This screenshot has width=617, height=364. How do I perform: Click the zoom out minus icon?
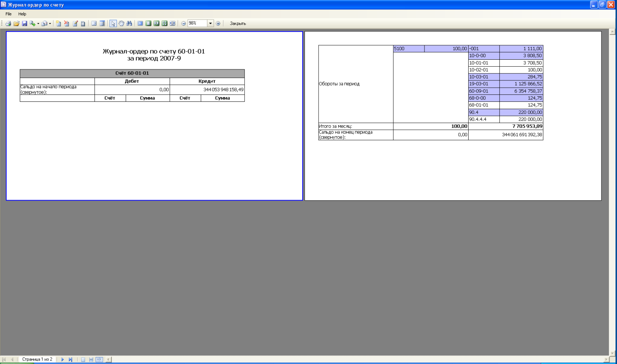[184, 23]
